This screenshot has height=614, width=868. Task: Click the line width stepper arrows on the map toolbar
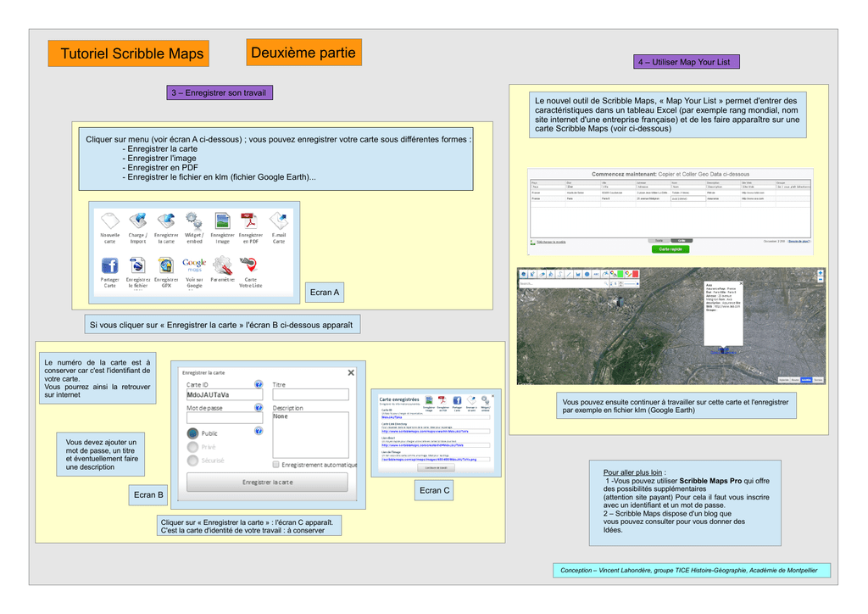[x=621, y=284]
